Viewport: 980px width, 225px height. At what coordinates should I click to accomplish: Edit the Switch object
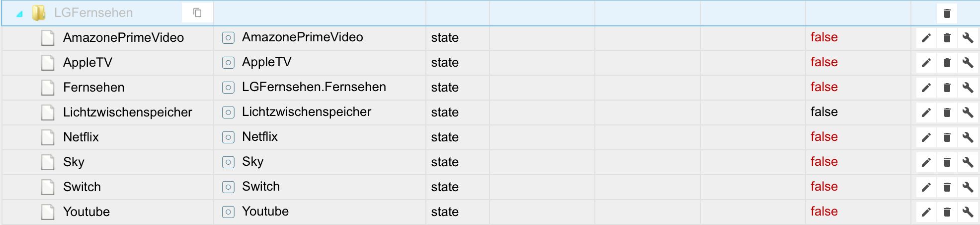coord(926,187)
